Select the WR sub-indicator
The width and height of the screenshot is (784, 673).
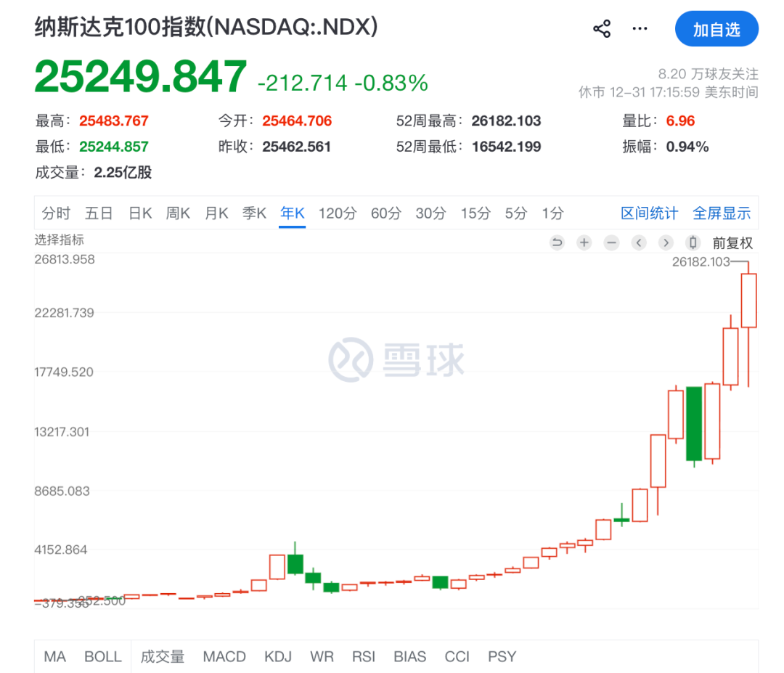click(x=322, y=656)
